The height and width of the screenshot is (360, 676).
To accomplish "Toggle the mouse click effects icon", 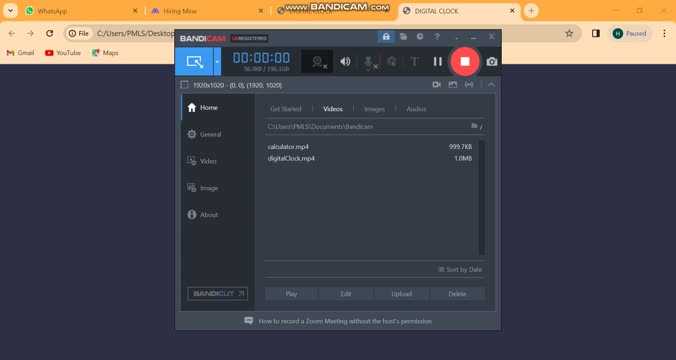I will [391, 62].
